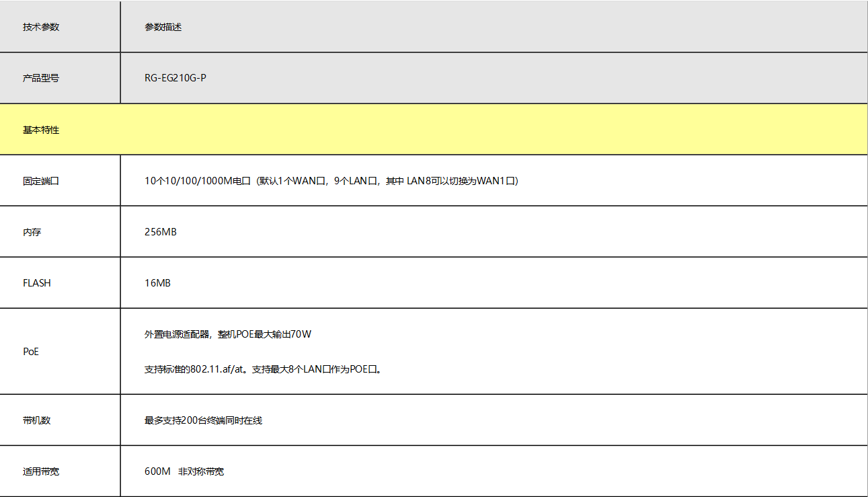Select the 内存 row label
This screenshot has height=497, width=868.
point(32,232)
